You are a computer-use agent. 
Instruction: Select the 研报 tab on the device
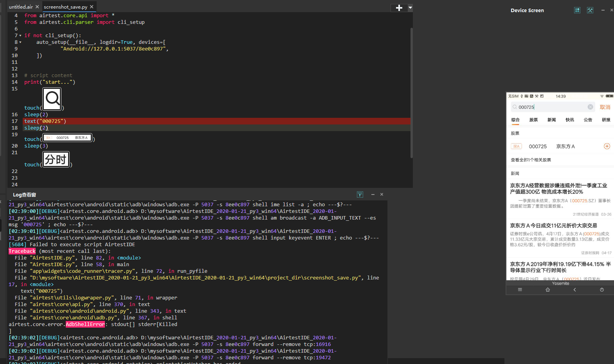pyautogui.click(x=606, y=120)
